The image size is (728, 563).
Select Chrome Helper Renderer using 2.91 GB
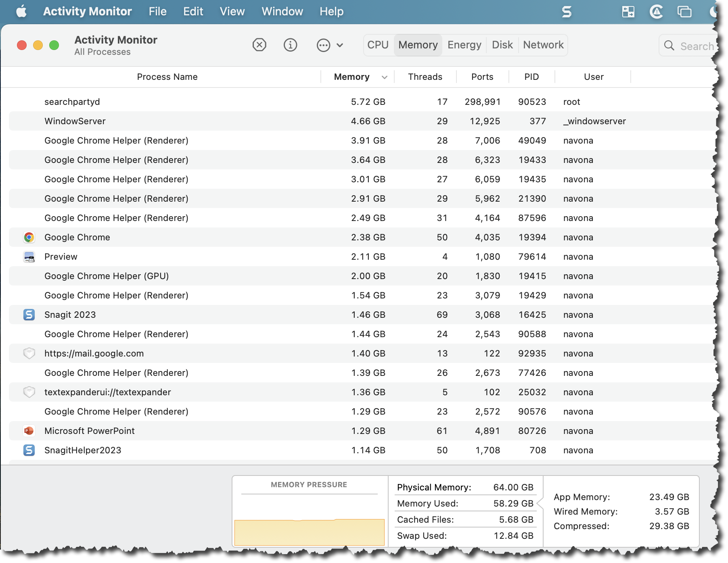(x=362, y=198)
